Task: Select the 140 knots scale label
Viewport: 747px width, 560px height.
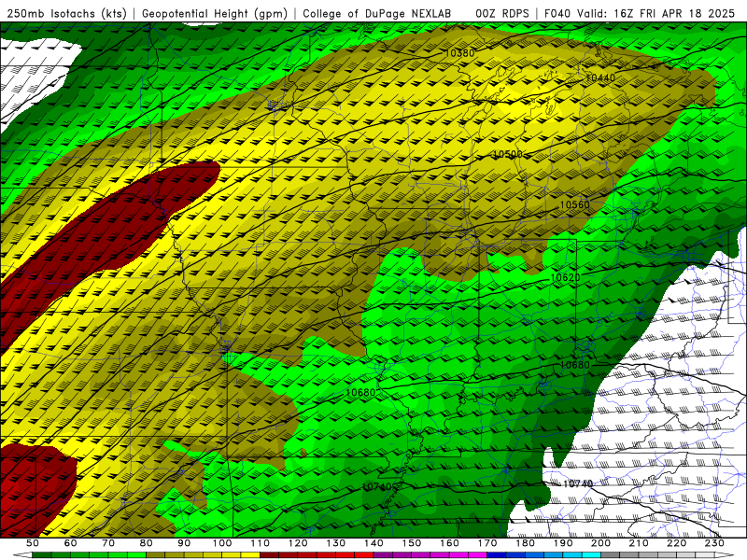Action: coord(373,543)
